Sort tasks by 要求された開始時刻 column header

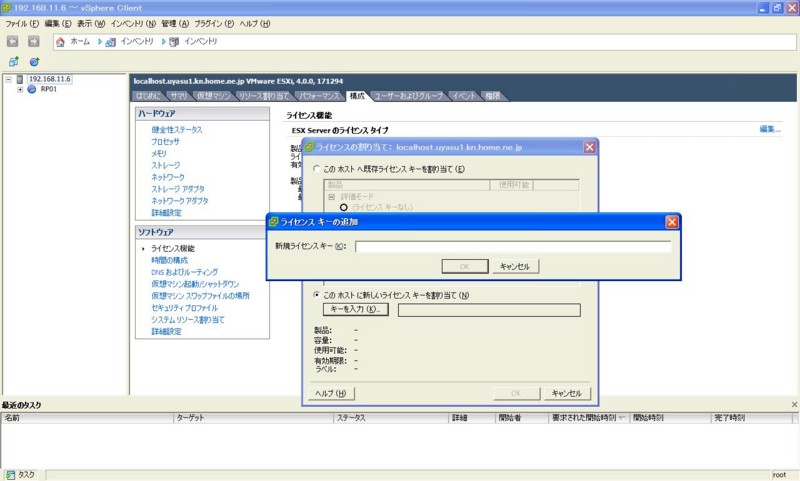point(589,418)
